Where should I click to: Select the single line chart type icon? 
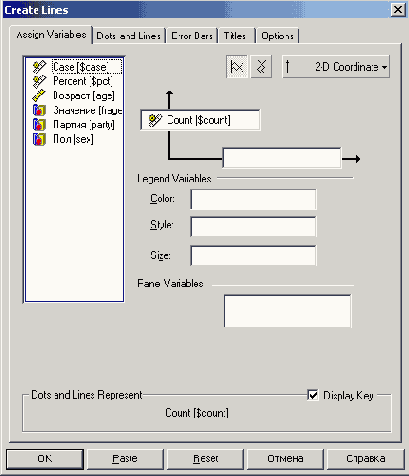(237, 67)
